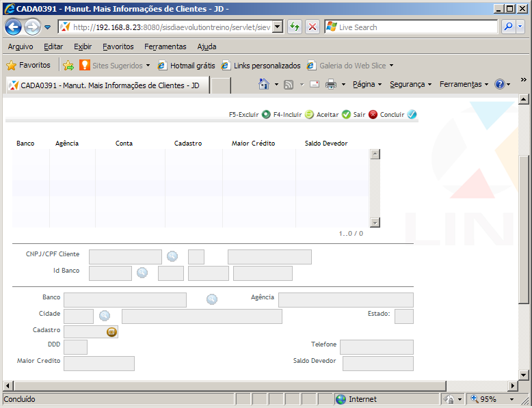Click the CNPJ/CPF Cliente input field
532x408 pixels.
pos(125,257)
